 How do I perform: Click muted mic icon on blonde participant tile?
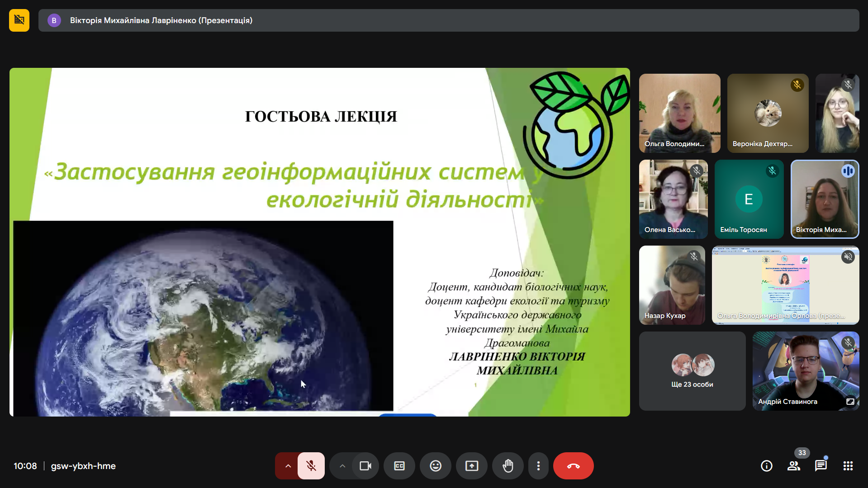(x=848, y=85)
